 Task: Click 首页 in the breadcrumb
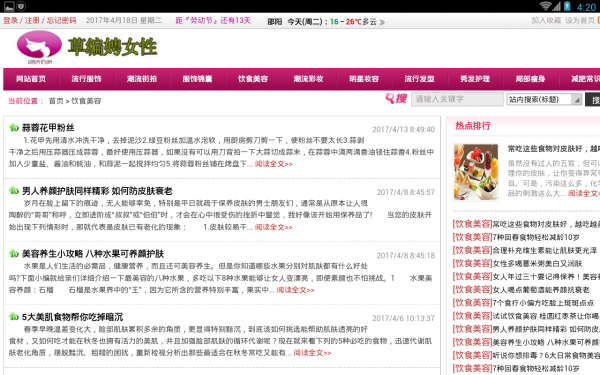click(x=56, y=101)
